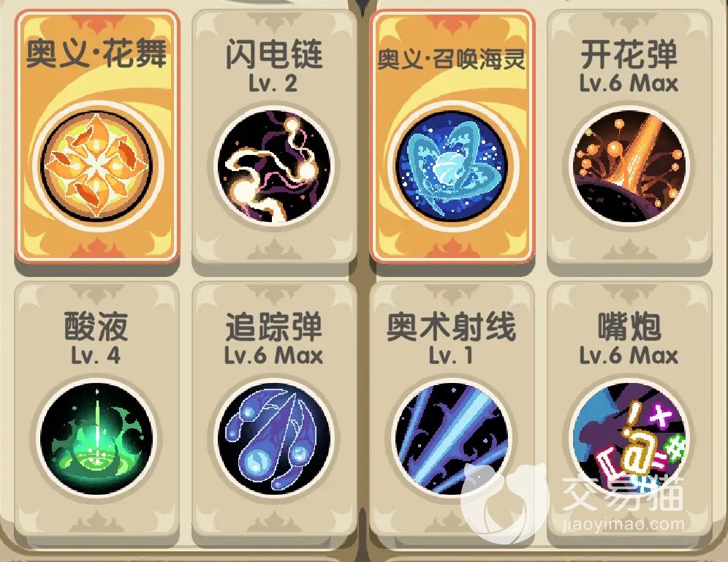Click the Lv. 2 label under 闪电链
The height and width of the screenshot is (562, 728).
(x=273, y=83)
